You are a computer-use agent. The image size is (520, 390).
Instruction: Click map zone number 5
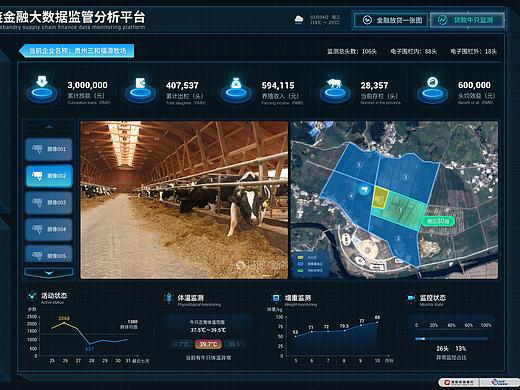(359, 165)
